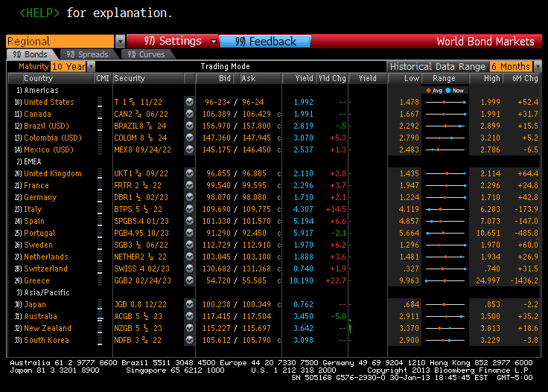Click the range slider for Portugal
Screen dimensions: 548x392
(x=445, y=233)
